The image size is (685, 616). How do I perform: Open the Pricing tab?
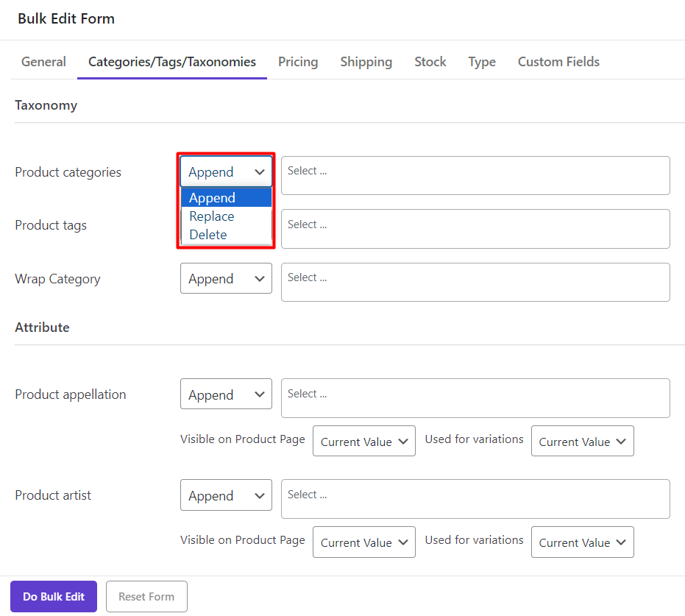click(x=298, y=62)
